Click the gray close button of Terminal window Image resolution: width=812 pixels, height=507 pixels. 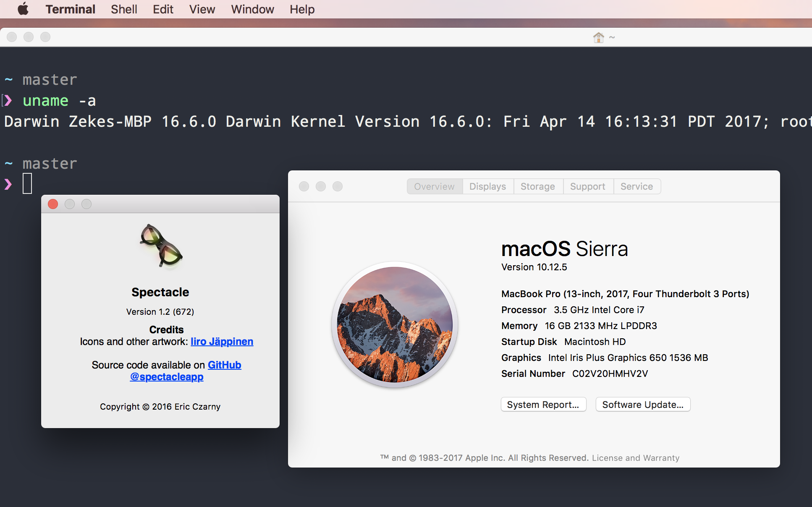[x=12, y=37]
